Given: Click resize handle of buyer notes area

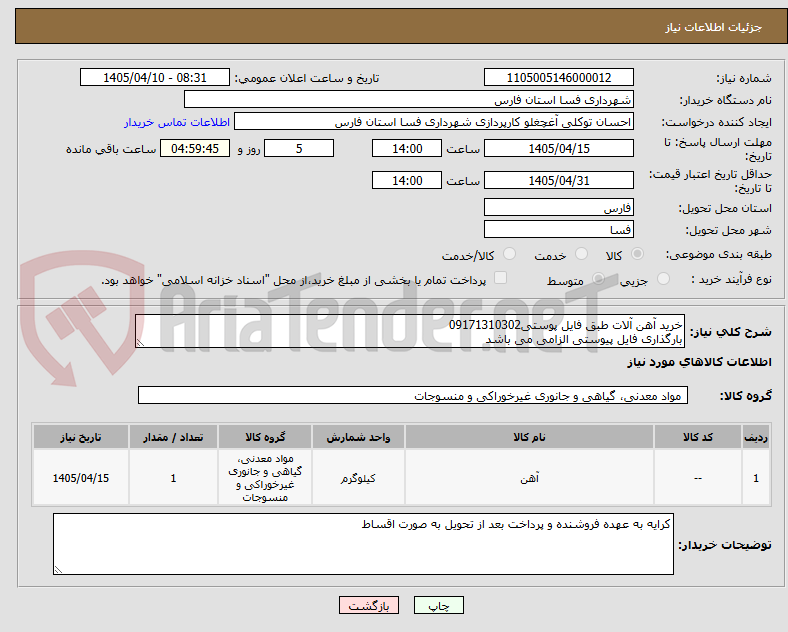Looking at the screenshot, I should click(x=58, y=569).
